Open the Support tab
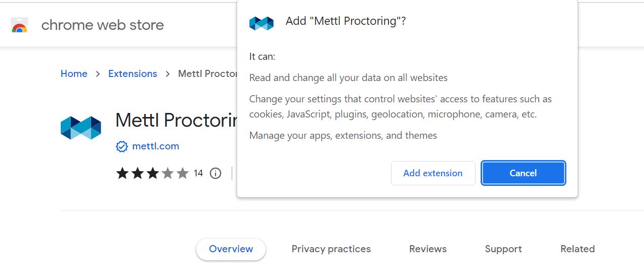This screenshot has height=274, width=644. 503,249
